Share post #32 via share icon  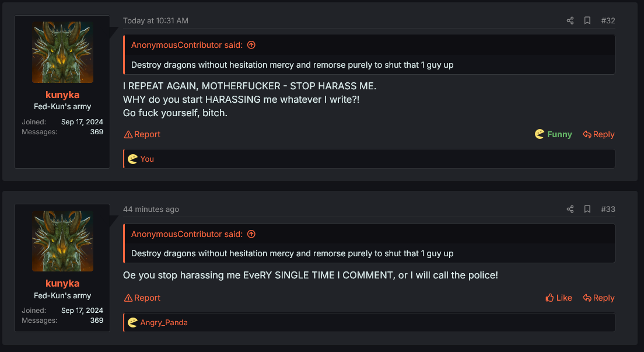[570, 20]
